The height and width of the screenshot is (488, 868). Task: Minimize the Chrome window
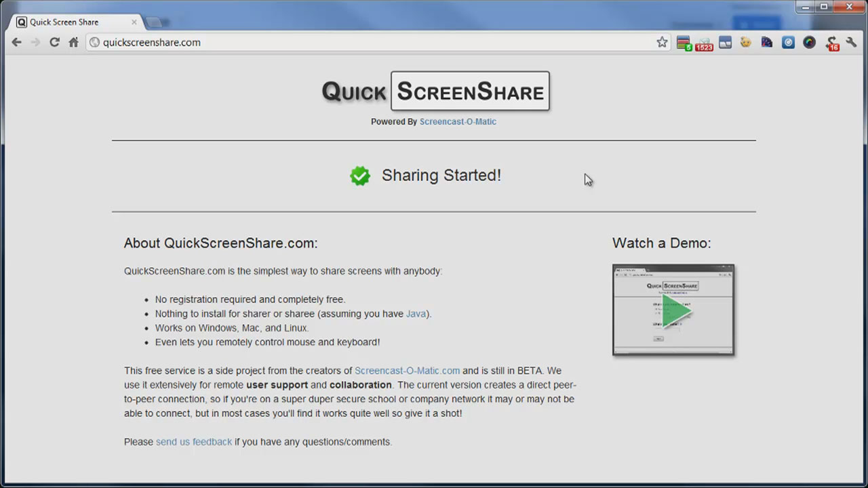click(806, 7)
